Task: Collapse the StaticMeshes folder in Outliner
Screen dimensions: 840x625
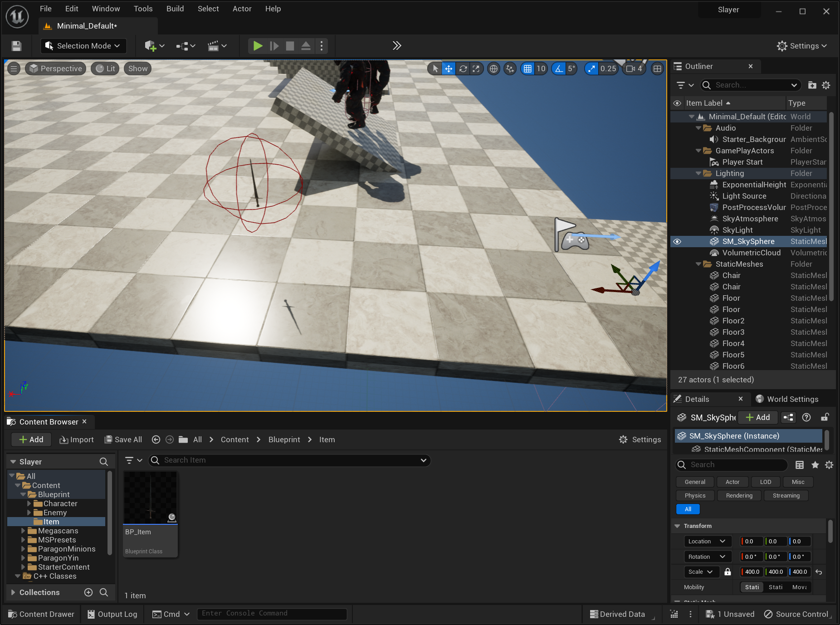Action: (698, 264)
